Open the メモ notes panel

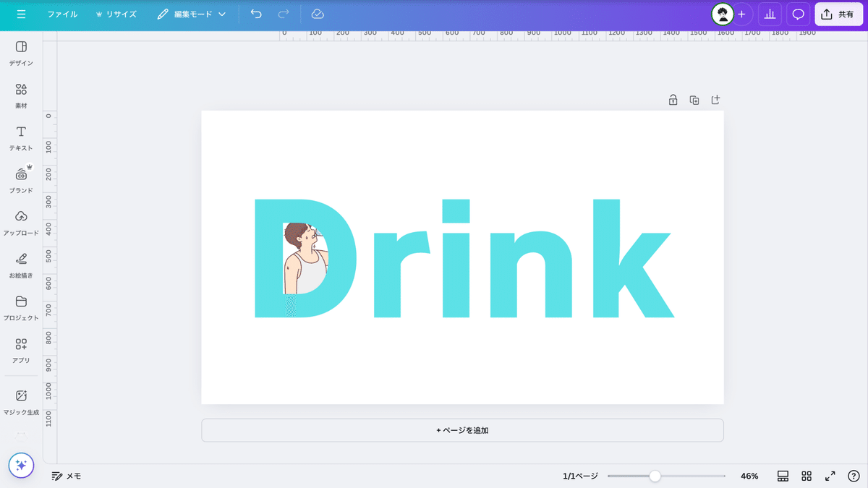(66, 476)
